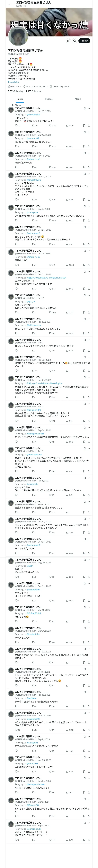Expand options menu of Mar 16, 2023 post

click(x=89, y=132)
